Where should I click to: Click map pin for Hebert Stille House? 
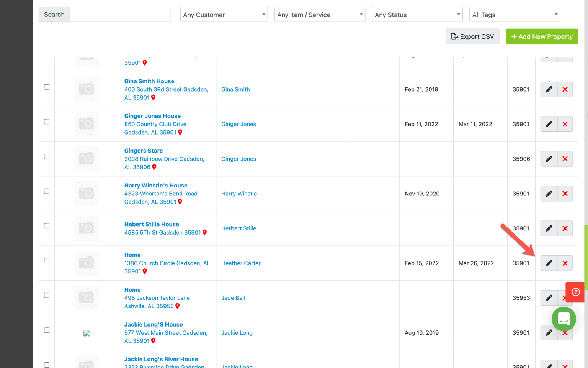[x=204, y=232]
